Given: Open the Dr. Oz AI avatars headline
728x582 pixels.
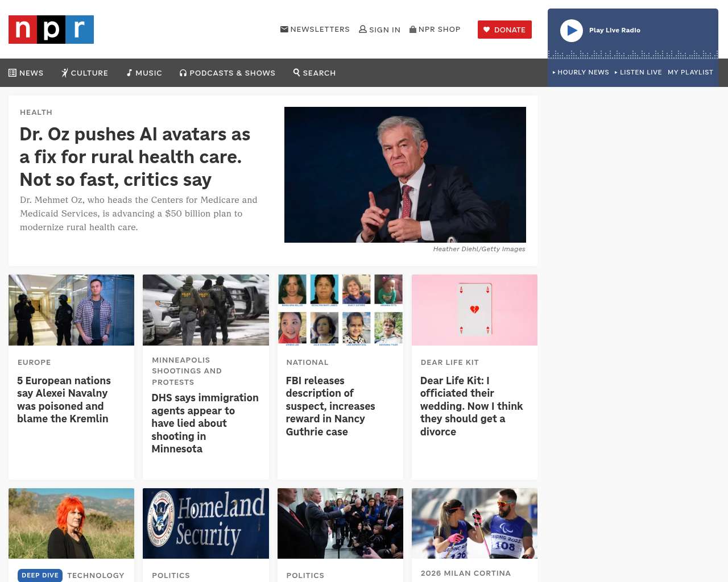Looking at the screenshot, I should (x=135, y=157).
